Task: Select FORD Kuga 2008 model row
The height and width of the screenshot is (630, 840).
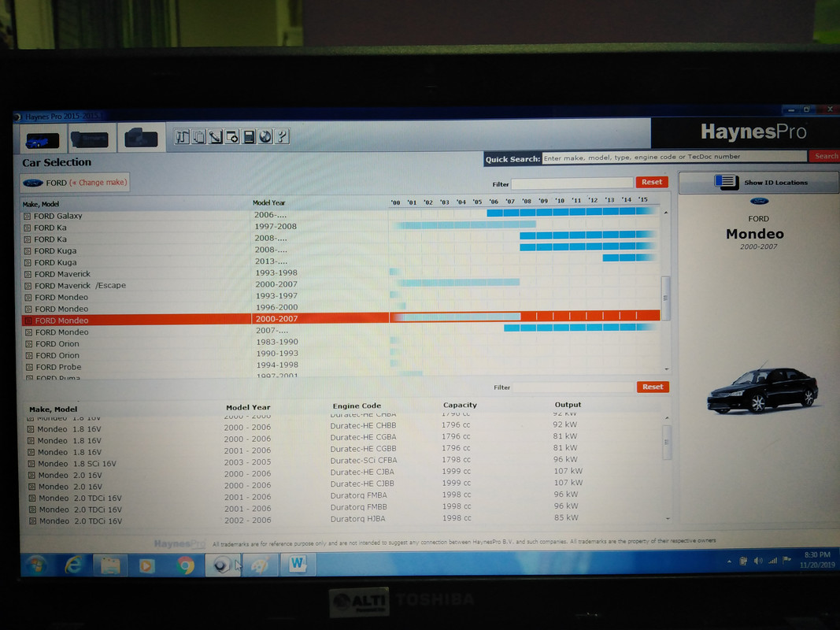Action: click(341, 250)
